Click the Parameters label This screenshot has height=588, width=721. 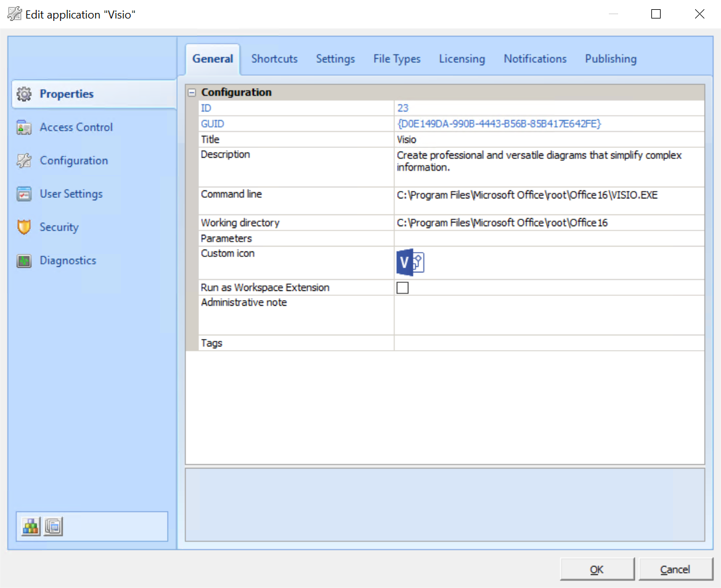tap(226, 239)
